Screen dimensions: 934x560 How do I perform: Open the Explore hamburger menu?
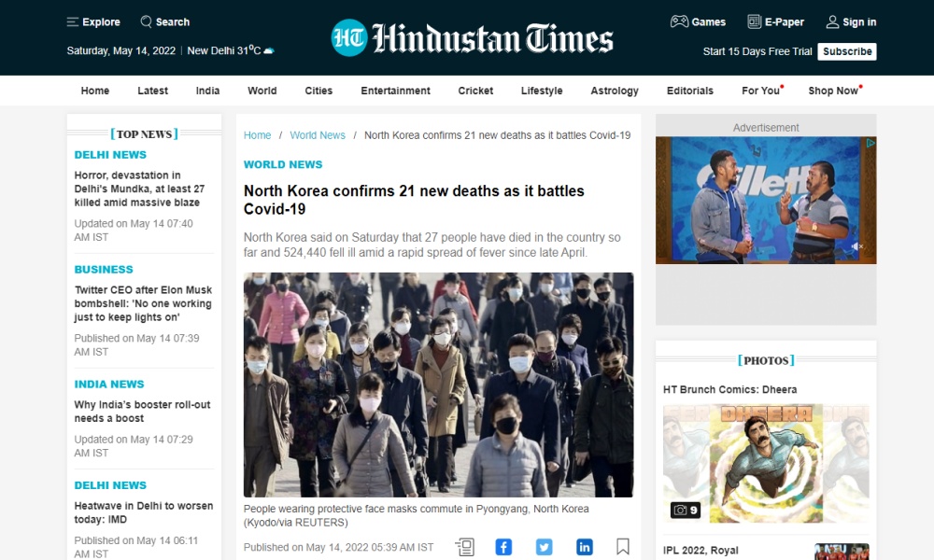point(73,21)
